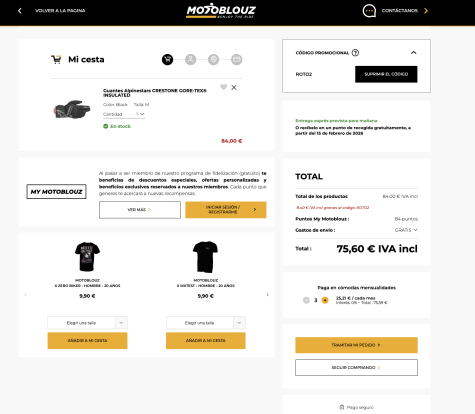Viewport: 475px width, 414px height.
Task: Collapse the Código Promocional section
Action: coord(414,53)
